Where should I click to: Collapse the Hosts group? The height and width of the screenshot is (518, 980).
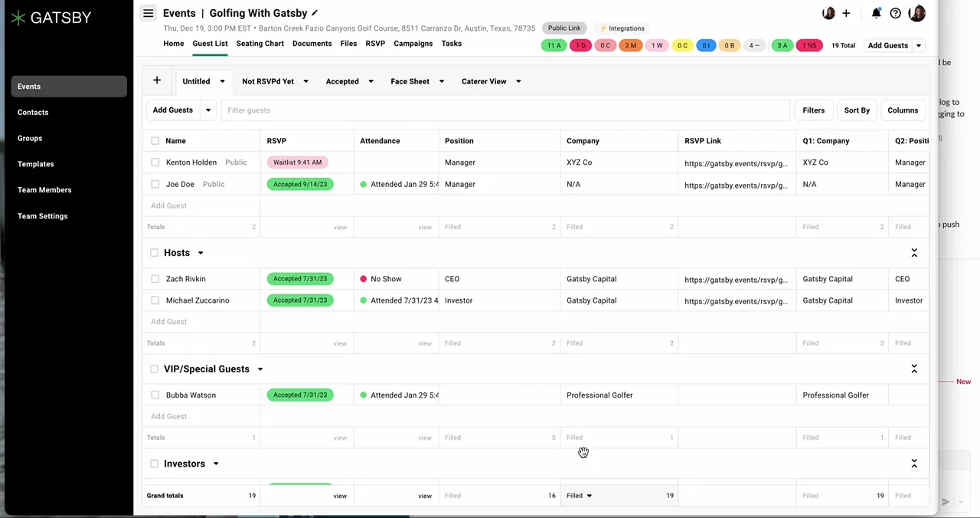[914, 253]
